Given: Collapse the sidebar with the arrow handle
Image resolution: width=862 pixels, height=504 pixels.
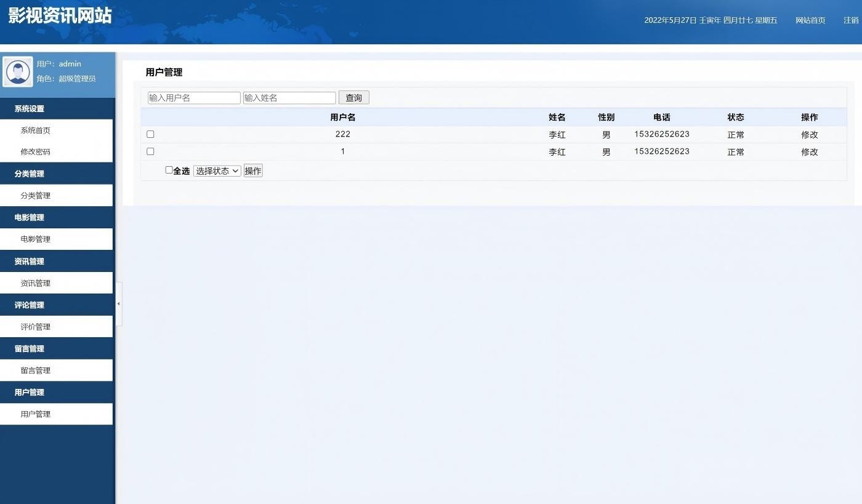Looking at the screenshot, I should (118, 303).
